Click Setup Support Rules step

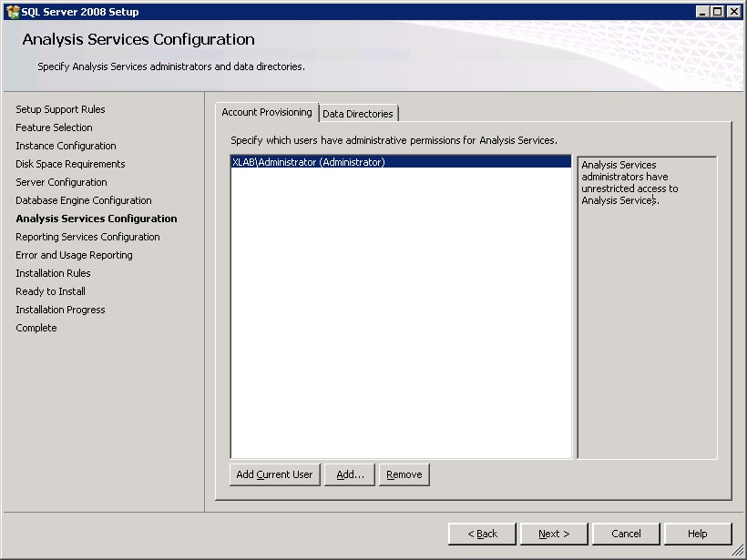click(60, 109)
